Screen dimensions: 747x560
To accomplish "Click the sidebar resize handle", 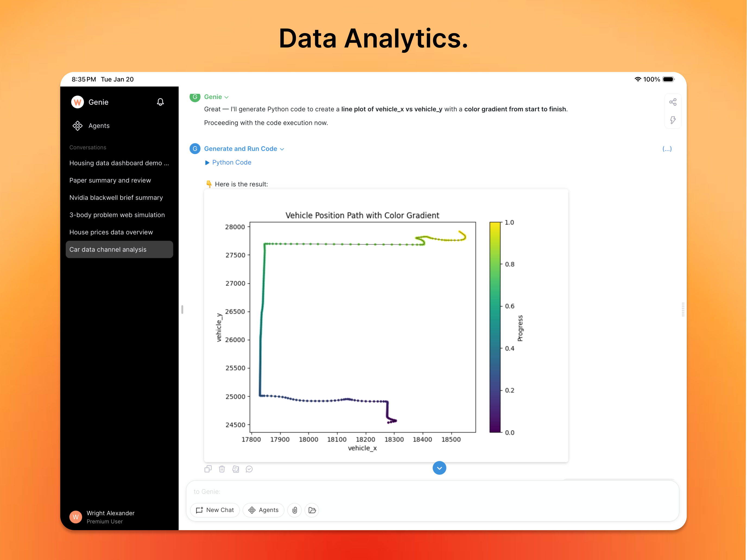I will tap(182, 309).
